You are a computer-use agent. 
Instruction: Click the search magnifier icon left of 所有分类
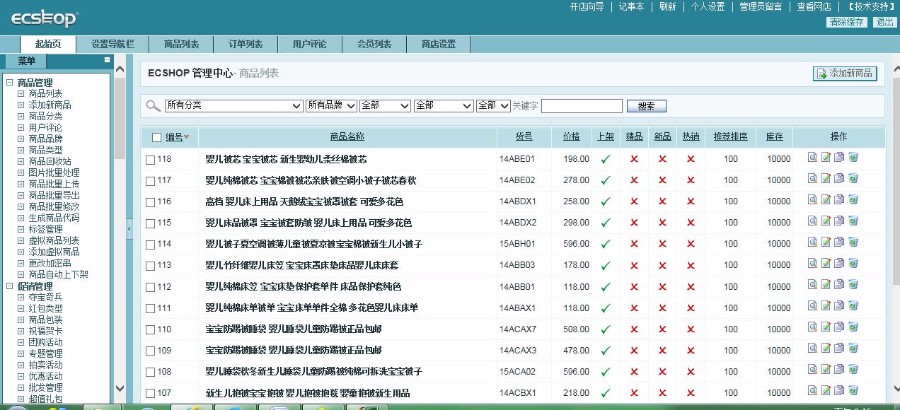(x=153, y=106)
